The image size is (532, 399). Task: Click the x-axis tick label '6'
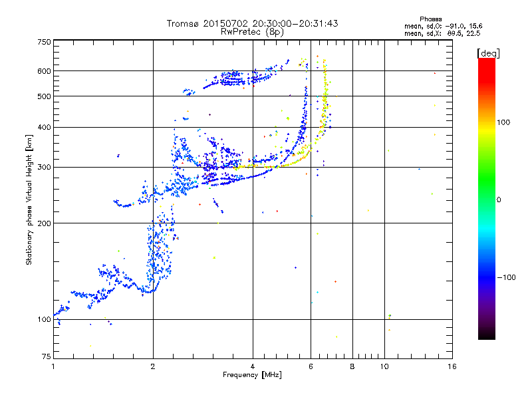[311, 366]
